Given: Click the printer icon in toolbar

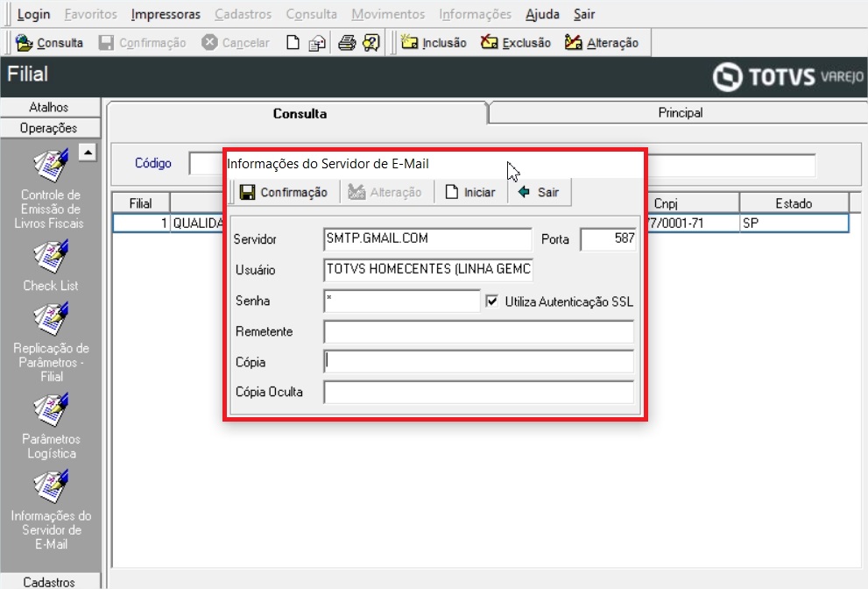Looking at the screenshot, I should 347,43.
